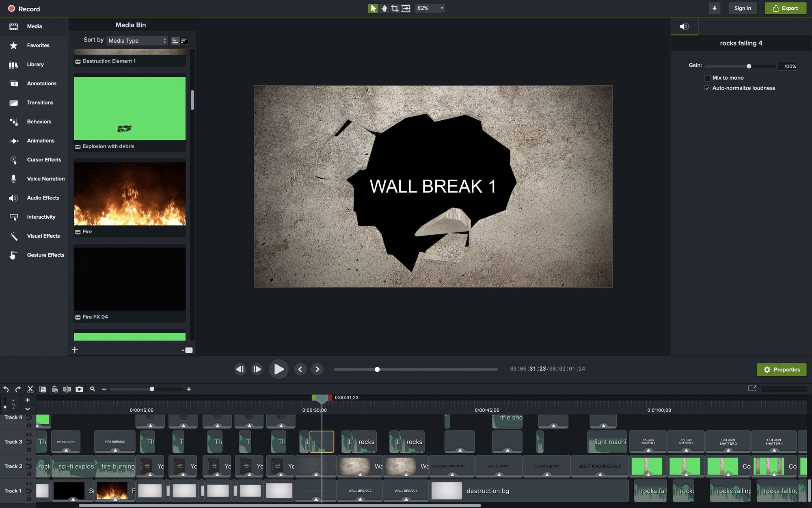The height and width of the screenshot is (508, 812).
Task: Select the Fire thumbnail in Media Bin
Action: coord(130,194)
